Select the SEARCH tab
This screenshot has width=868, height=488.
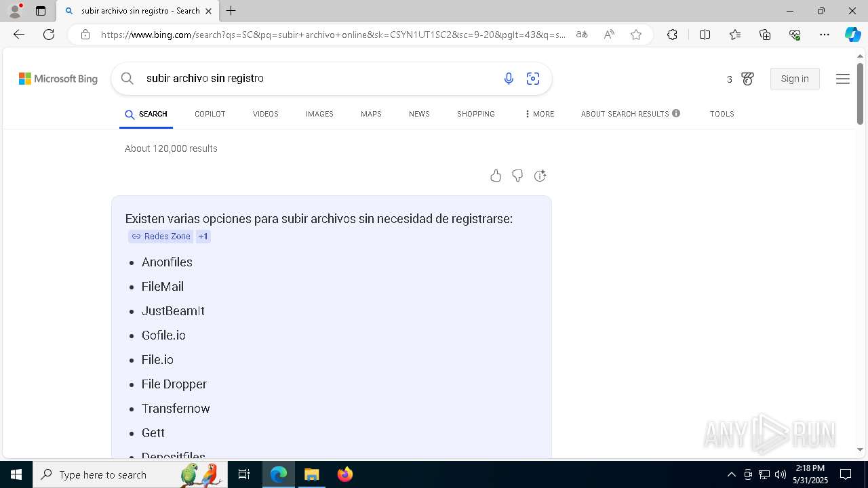tap(146, 114)
